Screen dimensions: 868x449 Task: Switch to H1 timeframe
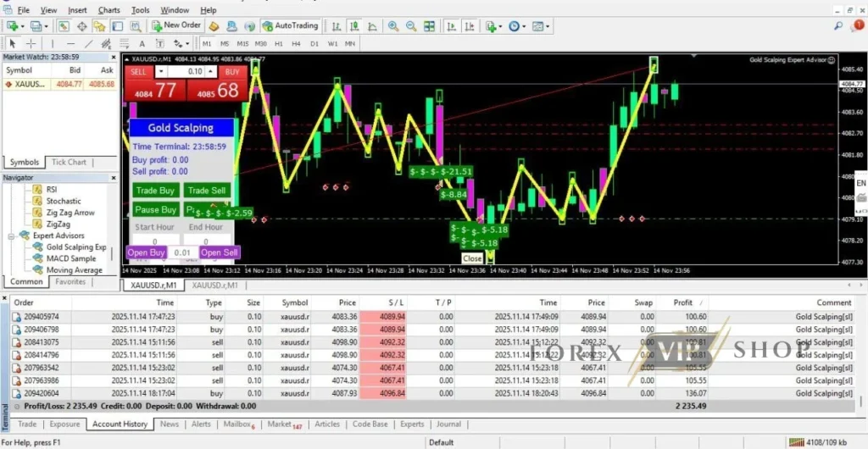[x=278, y=44]
